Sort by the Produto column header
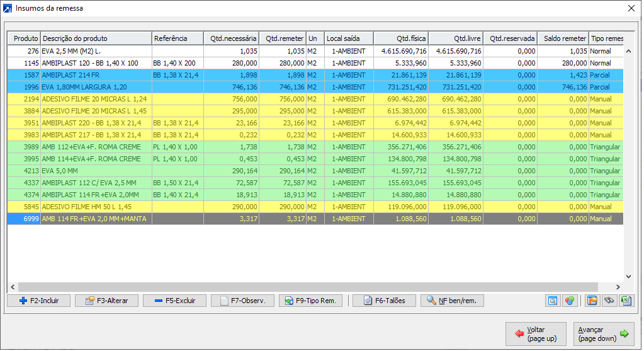This screenshot has width=644, height=351. [x=24, y=38]
